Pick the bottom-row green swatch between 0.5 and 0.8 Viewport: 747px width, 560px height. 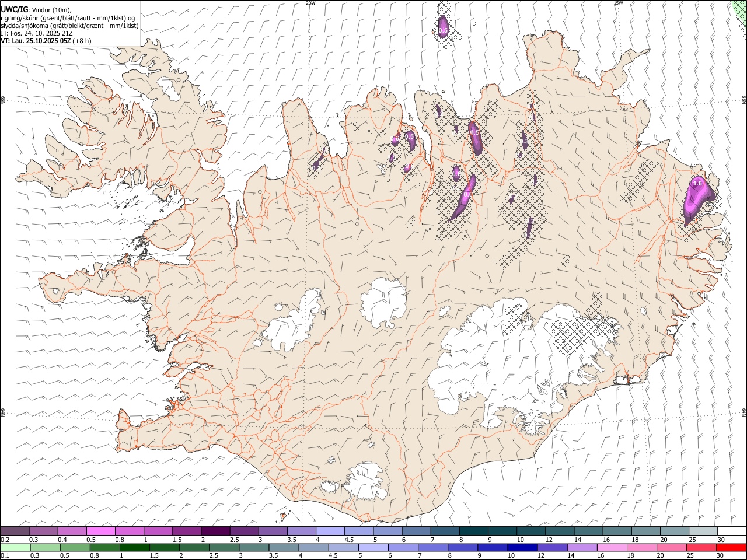click(75, 547)
